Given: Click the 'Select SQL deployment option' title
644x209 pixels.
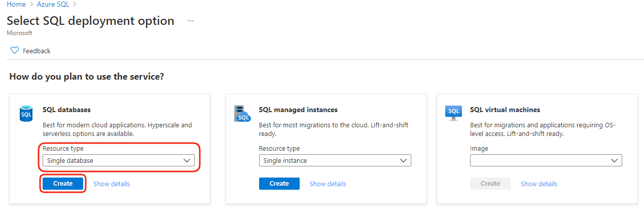Looking at the screenshot, I should click(90, 21).
